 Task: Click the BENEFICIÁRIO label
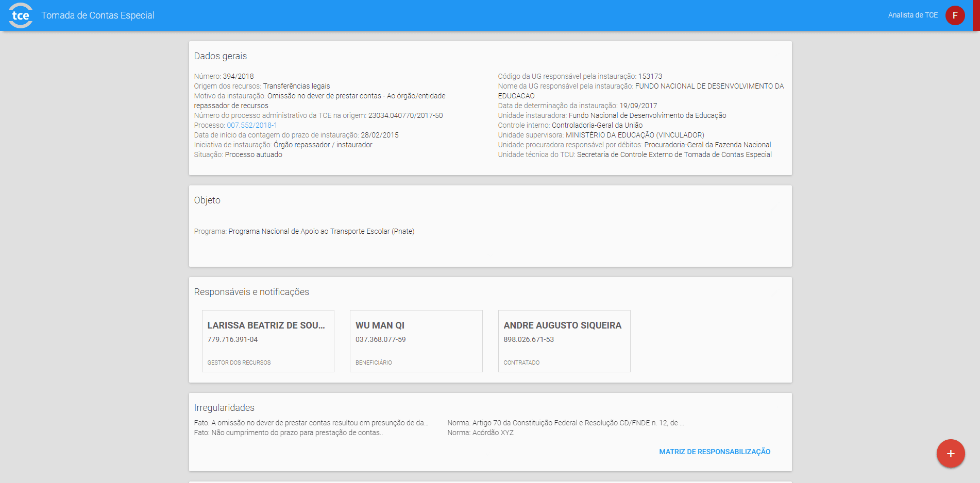coord(374,363)
